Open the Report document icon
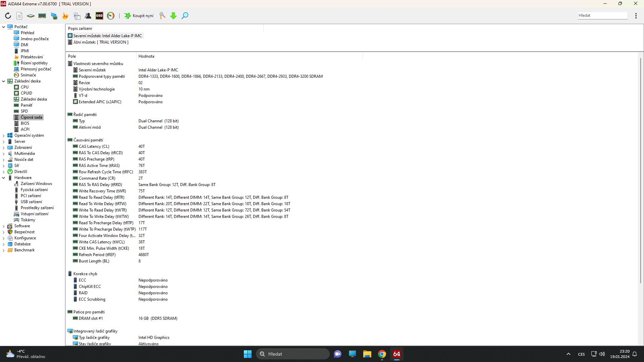This screenshot has width=644, height=362. click(x=19, y=16)
